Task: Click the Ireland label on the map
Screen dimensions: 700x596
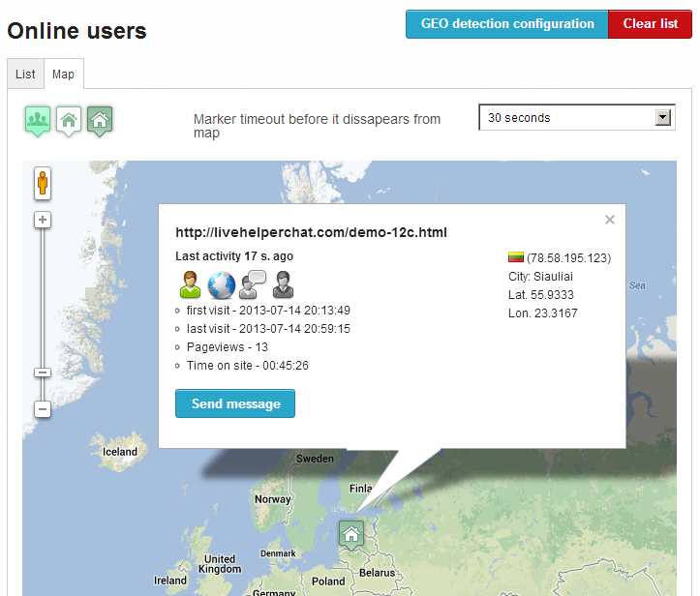Action: pos(170,581)
